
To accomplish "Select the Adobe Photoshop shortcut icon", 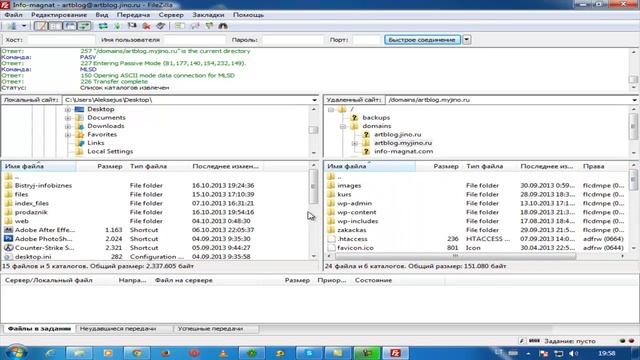I will click(8, 239).
